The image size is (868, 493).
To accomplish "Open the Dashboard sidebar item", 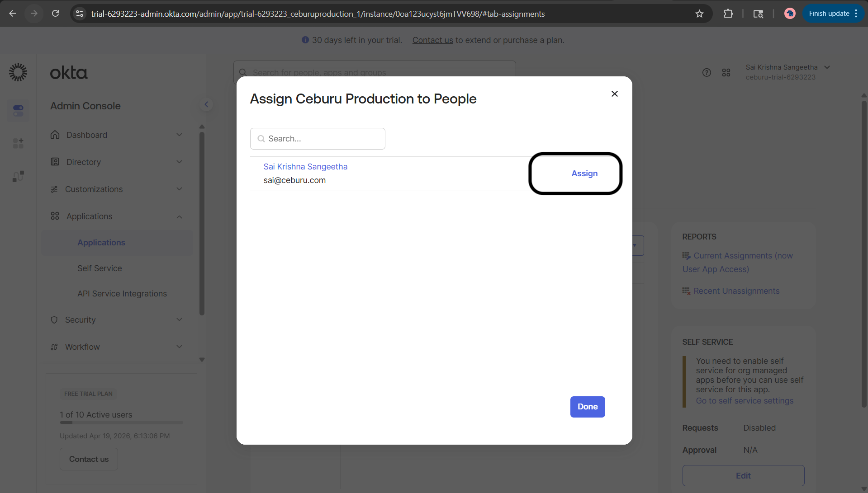I will (117, 135).
